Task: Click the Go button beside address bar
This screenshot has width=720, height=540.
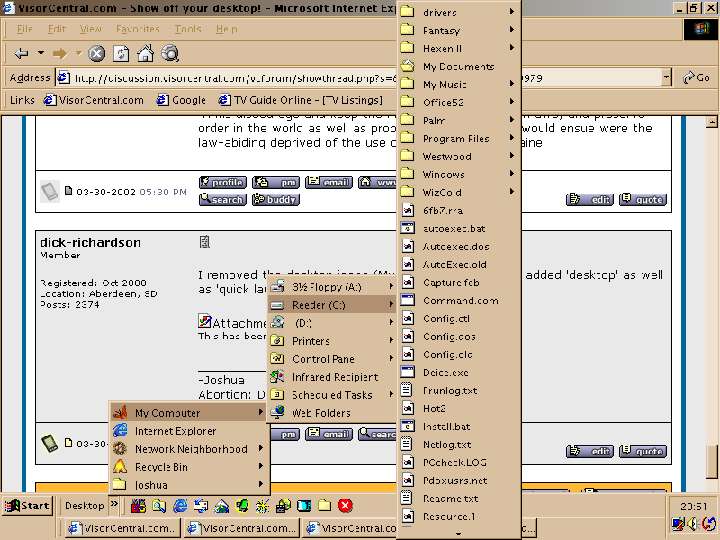Action: coord(696,77)
